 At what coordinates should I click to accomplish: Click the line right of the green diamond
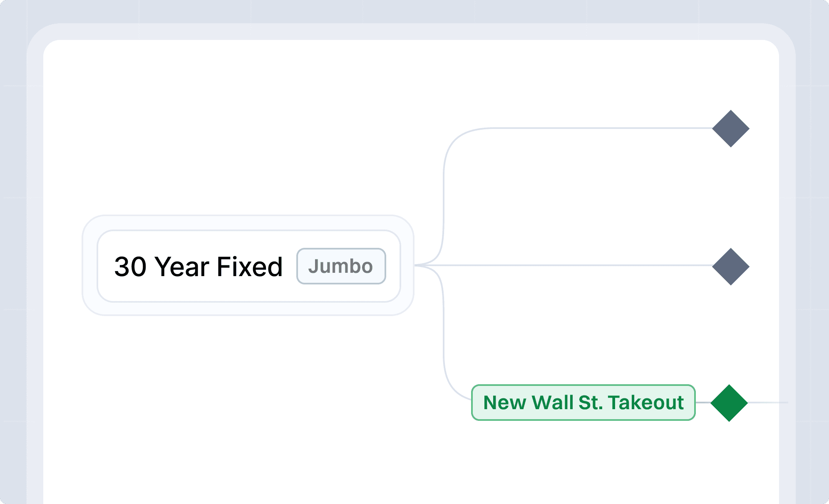(x=768, y=403)
